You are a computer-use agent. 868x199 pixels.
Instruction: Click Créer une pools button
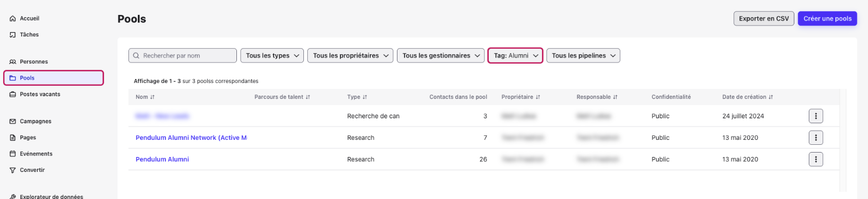pos(827,18)
